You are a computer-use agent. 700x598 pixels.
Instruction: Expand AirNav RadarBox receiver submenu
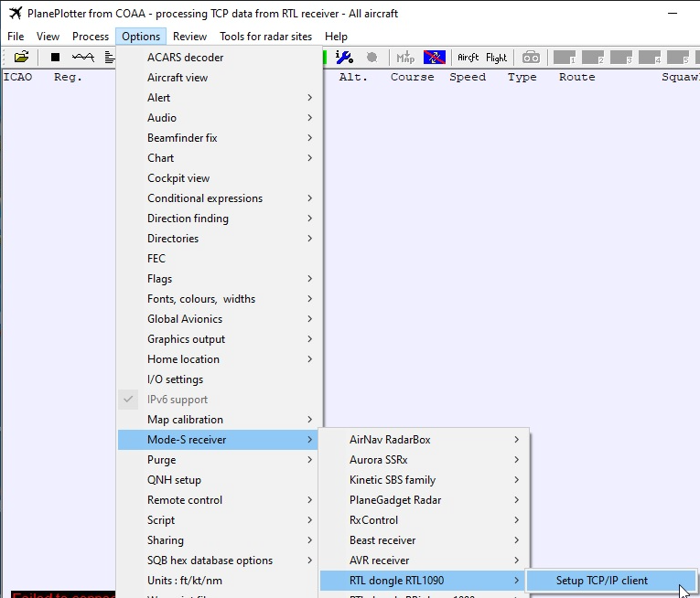point(424,440)
